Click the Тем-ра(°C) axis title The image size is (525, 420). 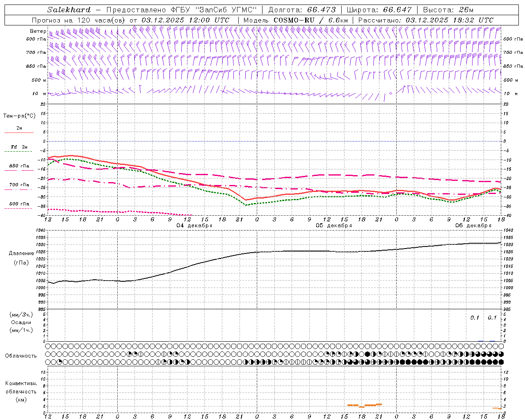19,116
